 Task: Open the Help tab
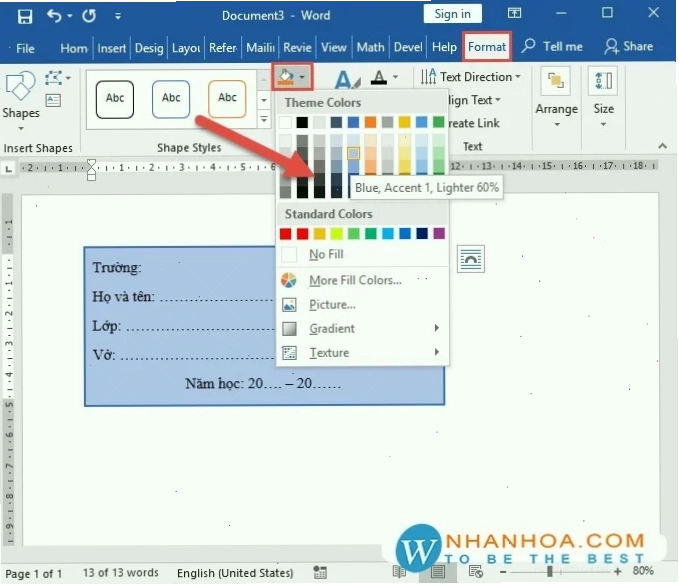(444, 47)
